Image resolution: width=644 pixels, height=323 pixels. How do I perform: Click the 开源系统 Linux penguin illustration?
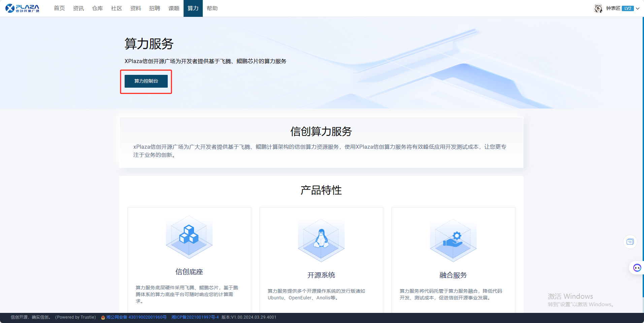[321, 239]
